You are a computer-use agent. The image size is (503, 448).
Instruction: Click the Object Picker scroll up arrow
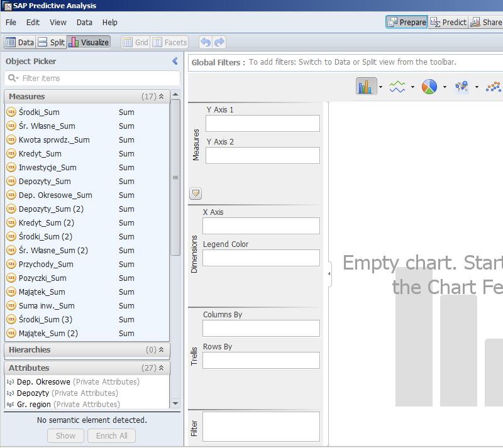click(175, 95)
